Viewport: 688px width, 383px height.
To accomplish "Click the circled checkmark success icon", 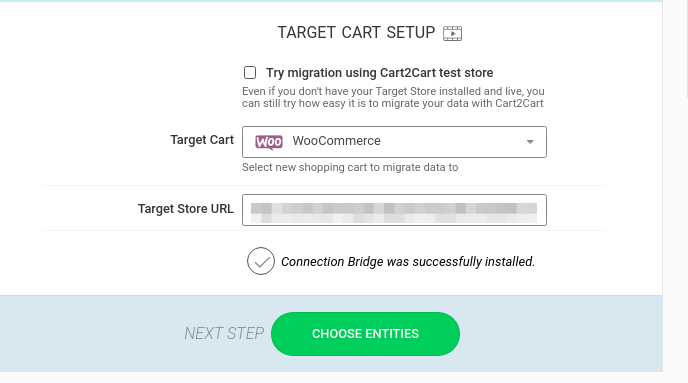I will coord(261,261).
